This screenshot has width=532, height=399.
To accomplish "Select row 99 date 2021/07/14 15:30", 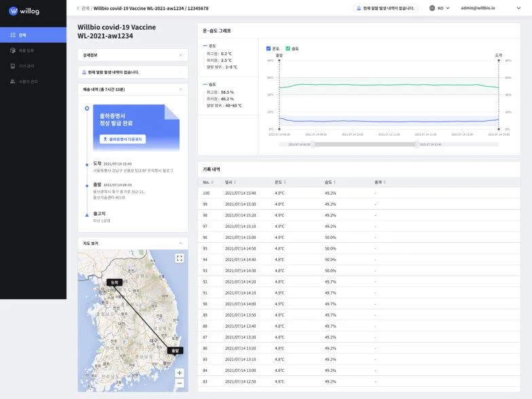I will pyautogui.click(x=240, y=204).
